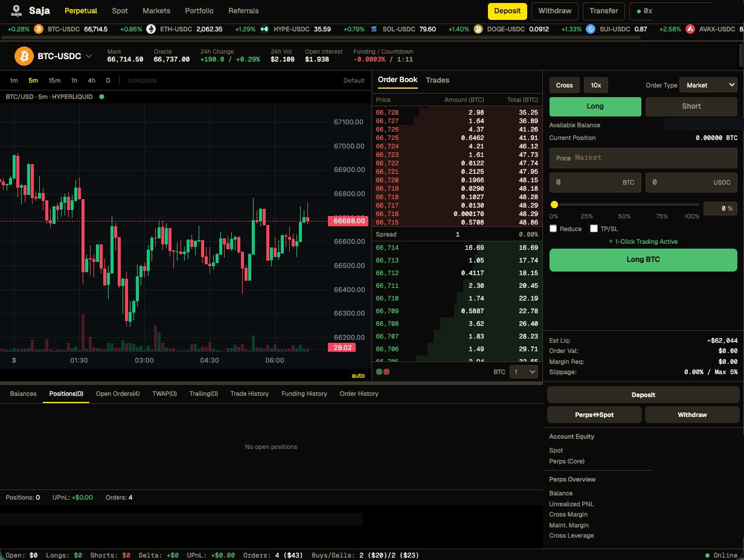
Task: Switch to the Trailing(0) tab
Action: [x=204, y=393]
